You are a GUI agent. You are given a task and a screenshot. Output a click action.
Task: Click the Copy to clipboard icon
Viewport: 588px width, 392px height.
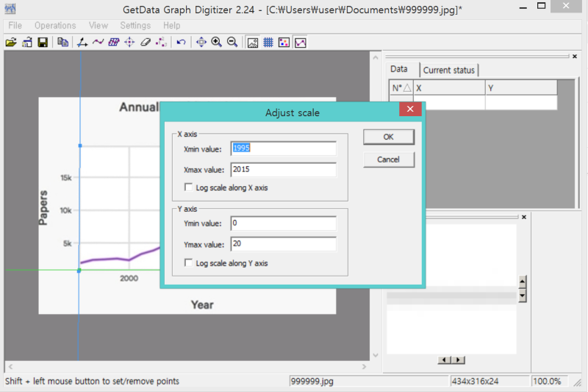pos(62,43)
